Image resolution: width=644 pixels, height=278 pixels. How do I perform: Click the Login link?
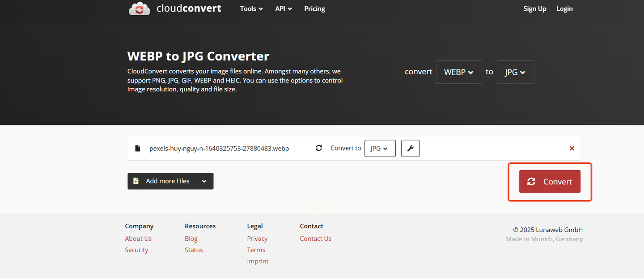[x=564, y=9]
